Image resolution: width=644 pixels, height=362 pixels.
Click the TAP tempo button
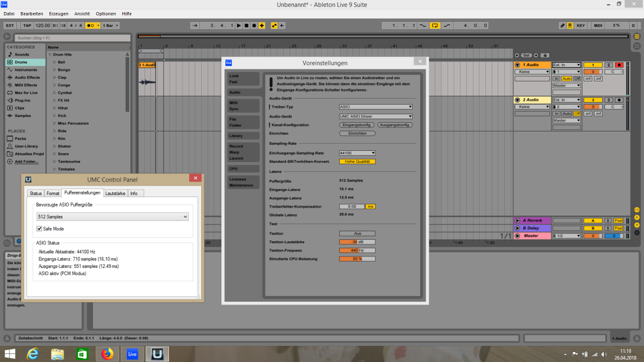coord(27,25)
